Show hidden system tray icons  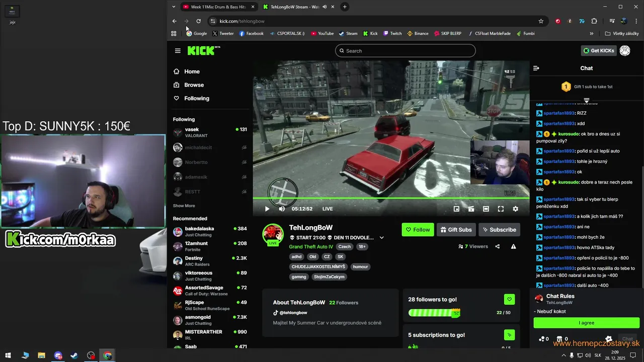[563, 355]
